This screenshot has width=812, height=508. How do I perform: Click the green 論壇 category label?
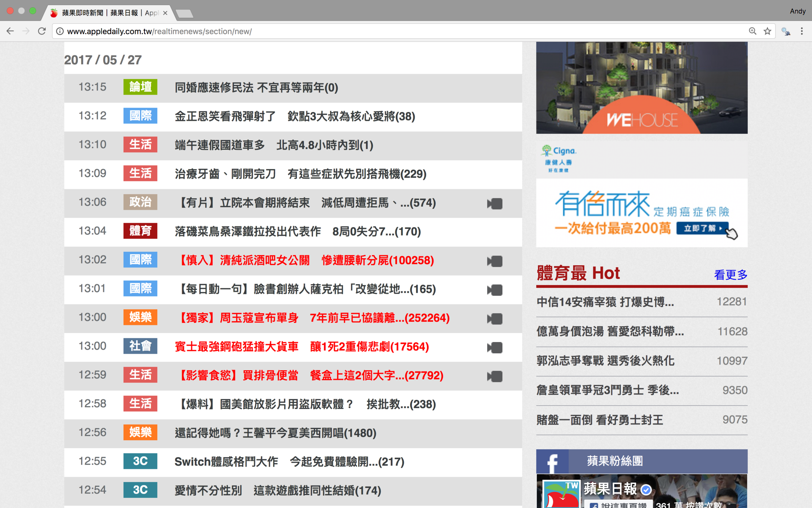[x=140, y=87]
